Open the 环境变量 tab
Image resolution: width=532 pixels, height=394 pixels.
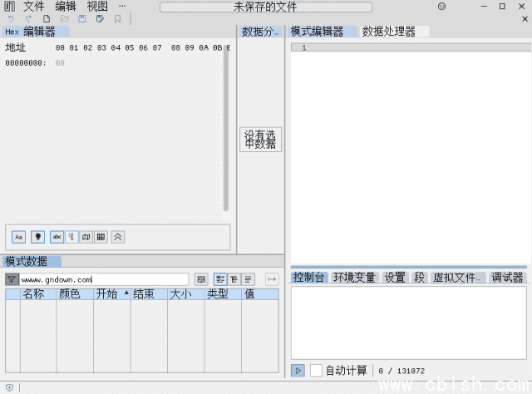coord(354,278)
